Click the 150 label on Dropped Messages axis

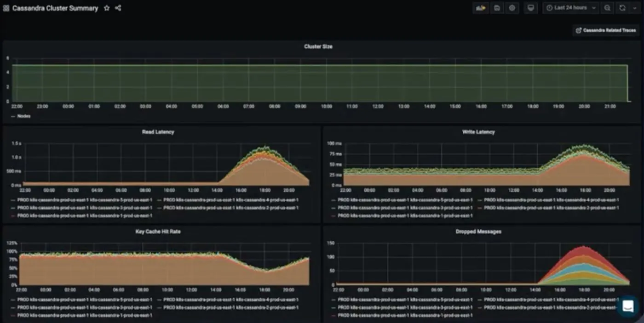point(330,243)
